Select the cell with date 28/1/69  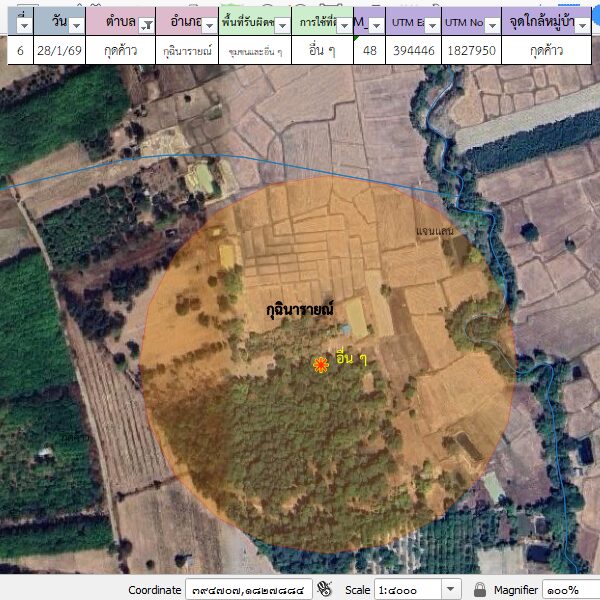coord(58,50)
